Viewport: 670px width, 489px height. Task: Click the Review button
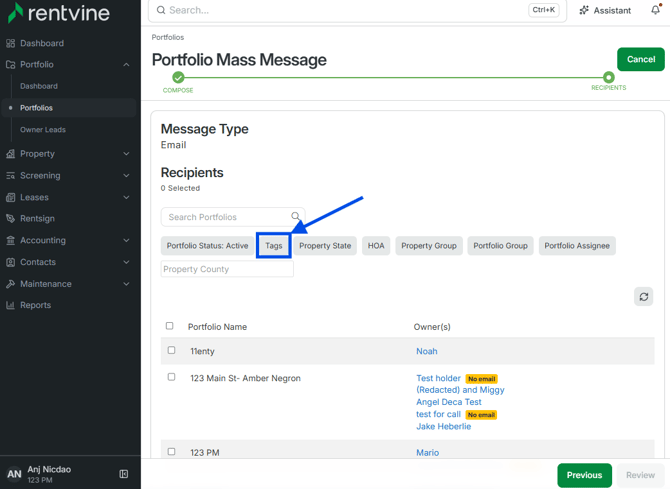(640, 475)
